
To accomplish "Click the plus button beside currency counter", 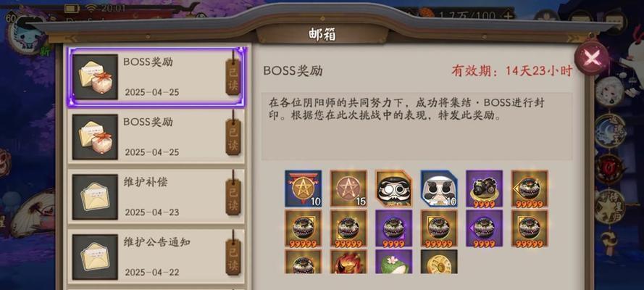I will point(508,17).
